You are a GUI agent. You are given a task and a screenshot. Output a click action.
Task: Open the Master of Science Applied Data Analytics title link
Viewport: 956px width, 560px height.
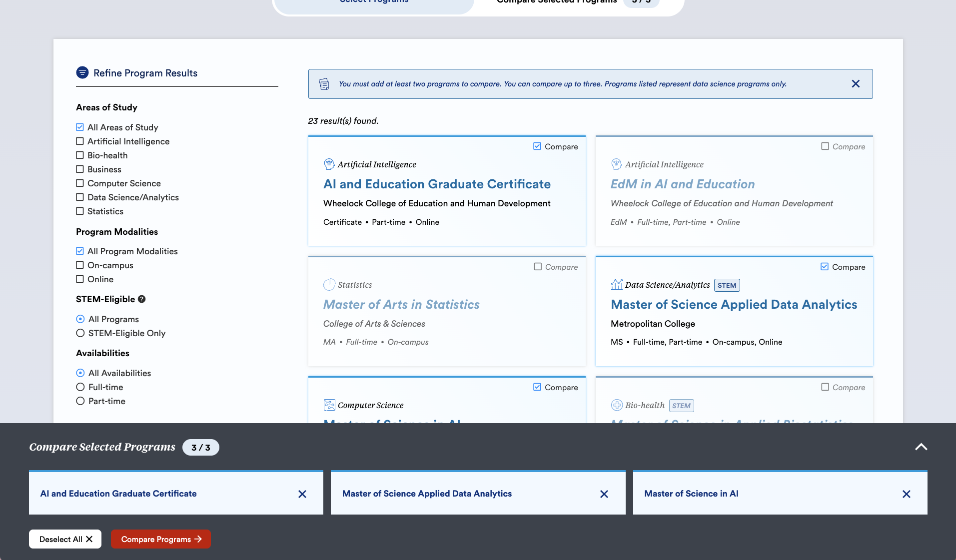(x=734, y=304)
